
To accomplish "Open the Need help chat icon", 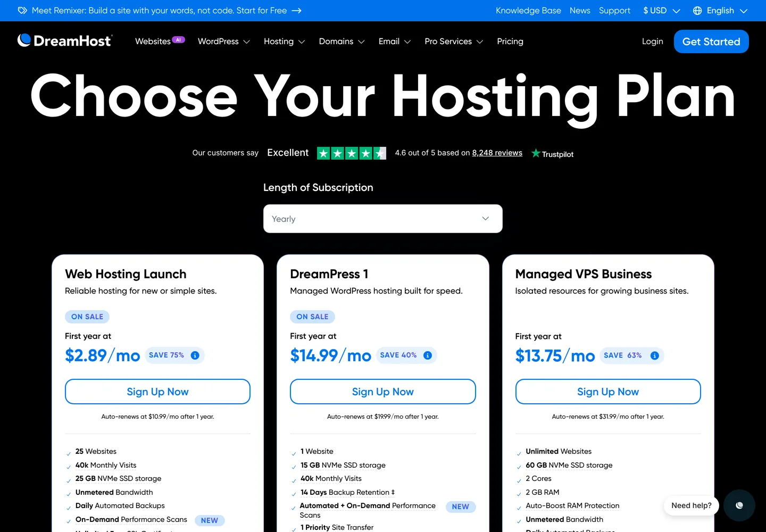I will 739,505.
